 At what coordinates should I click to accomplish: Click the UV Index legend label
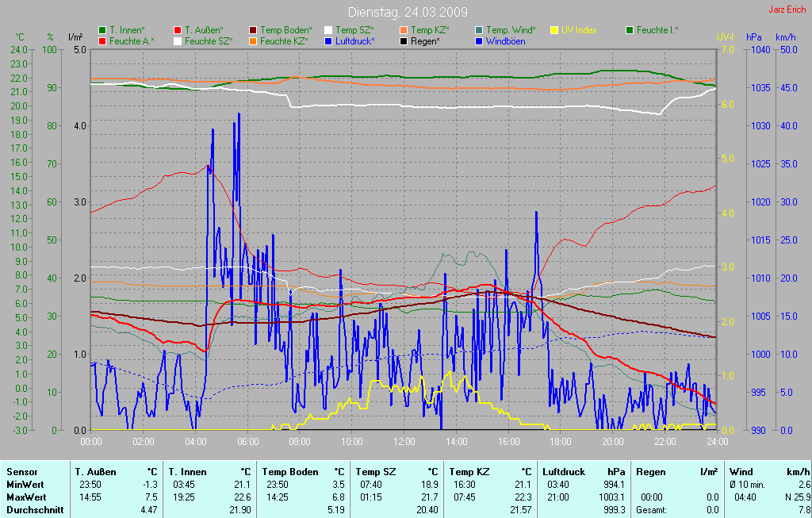pyautogui.click(x=579, y=30)
